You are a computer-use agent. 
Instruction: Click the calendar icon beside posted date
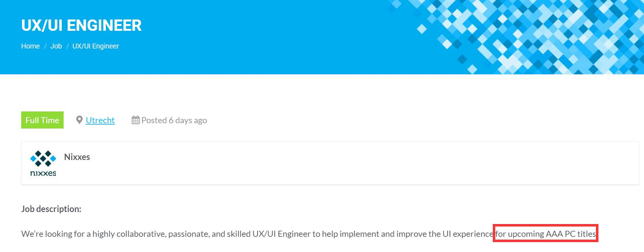coord(136,120)
